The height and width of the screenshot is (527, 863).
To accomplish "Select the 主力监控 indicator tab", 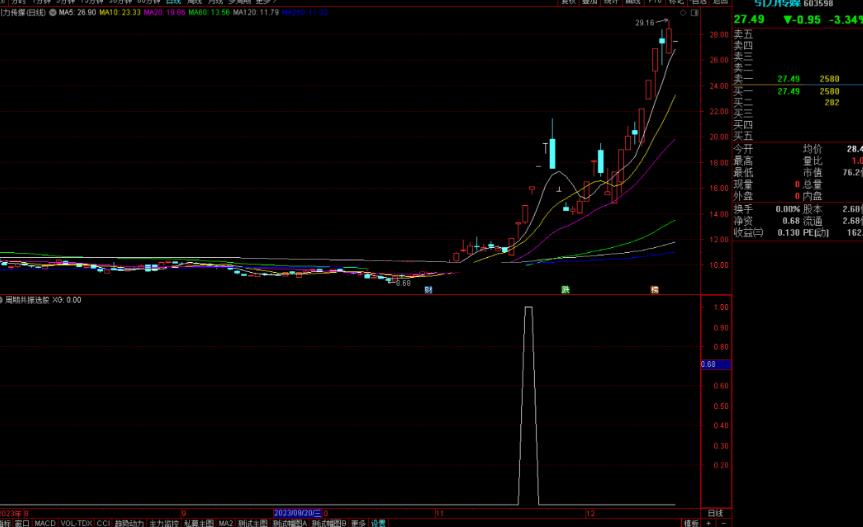I will tap(164, 523).
